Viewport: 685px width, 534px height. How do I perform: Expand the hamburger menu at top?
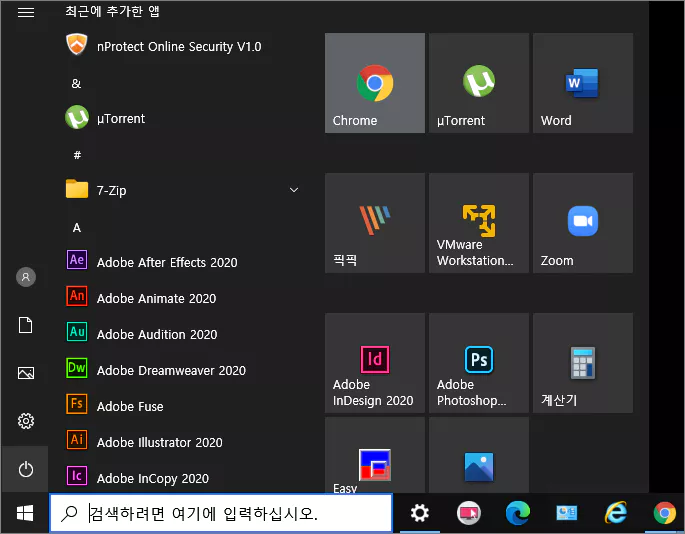[26, 12]
